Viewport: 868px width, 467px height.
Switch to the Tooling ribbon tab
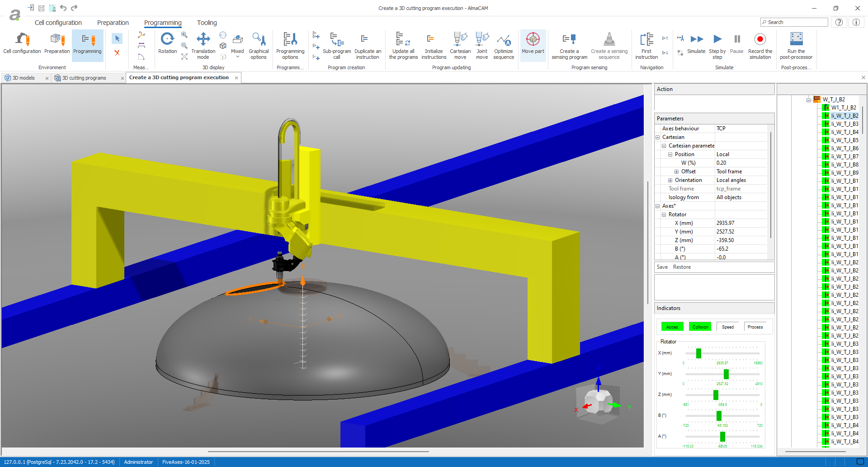(207, 23)
